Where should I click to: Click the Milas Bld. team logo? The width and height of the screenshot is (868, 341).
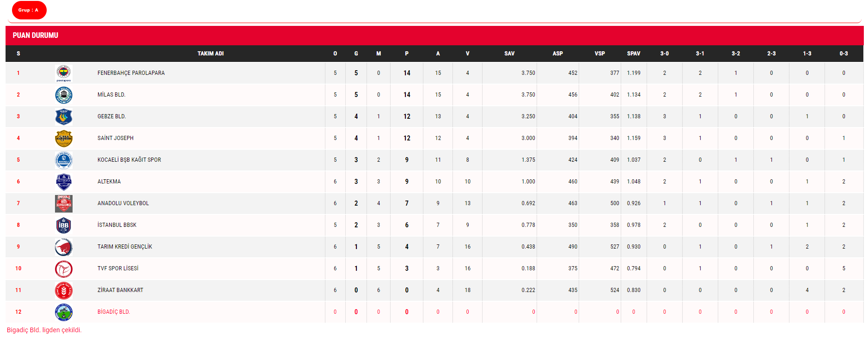(64, 95)
